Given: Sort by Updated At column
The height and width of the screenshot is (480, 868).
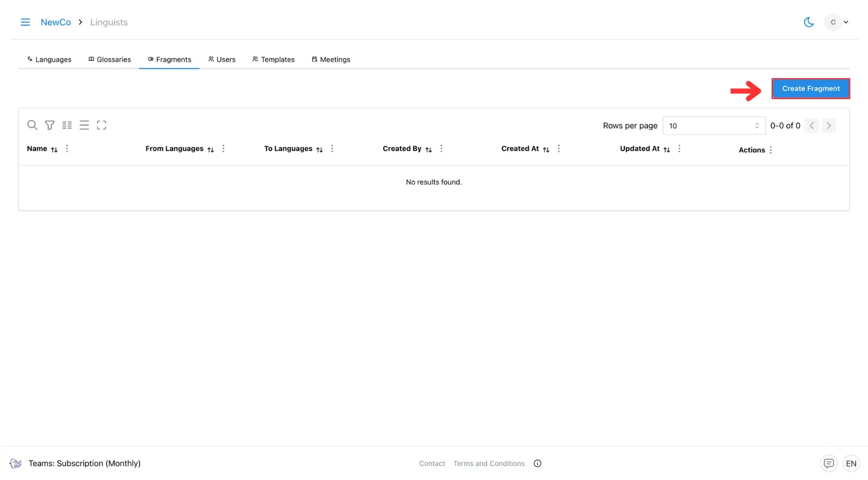Looking at the screenshot, I should pos(666,149).
